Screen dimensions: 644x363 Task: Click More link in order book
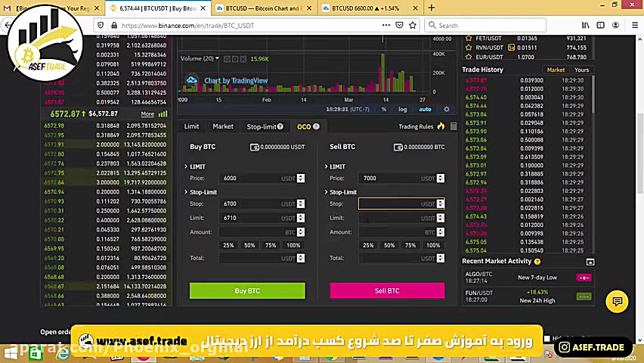click(x=147, y=114)
